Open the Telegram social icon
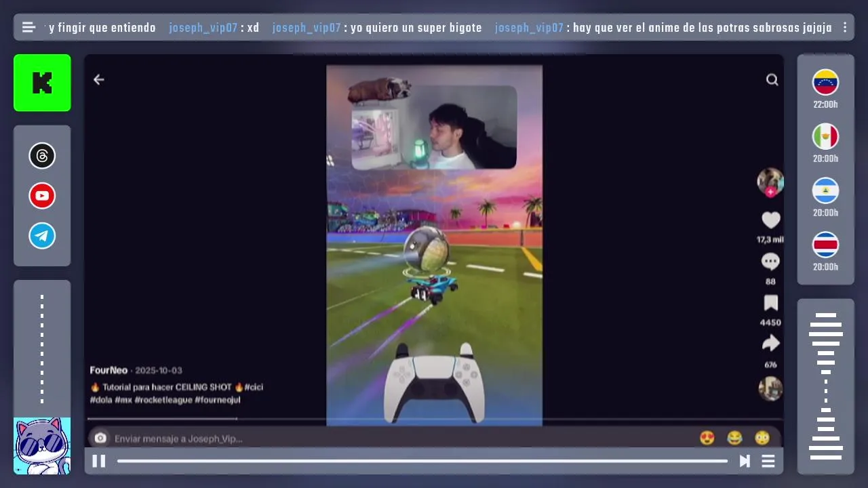The height and width of the screenshot is (488, 868). point(42,236)
